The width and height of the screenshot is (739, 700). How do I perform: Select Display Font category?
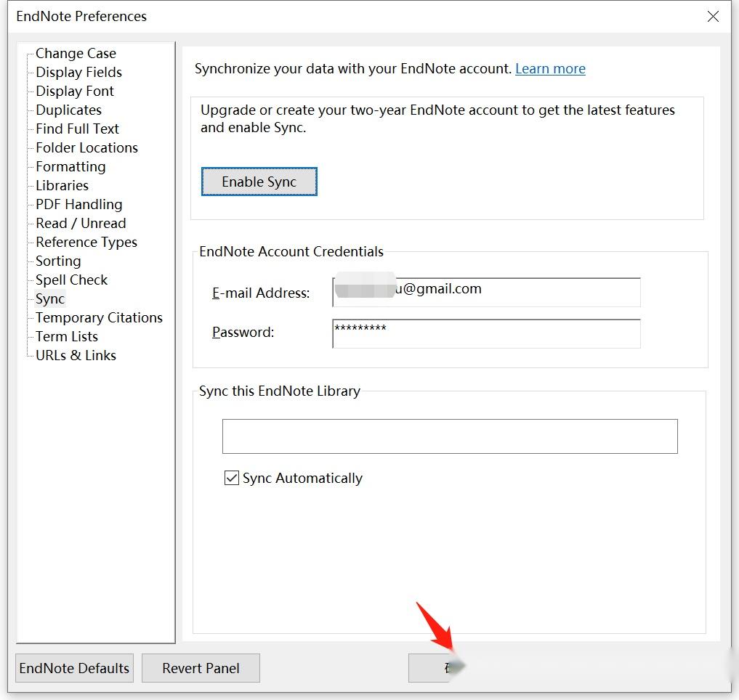pos(75,91)
